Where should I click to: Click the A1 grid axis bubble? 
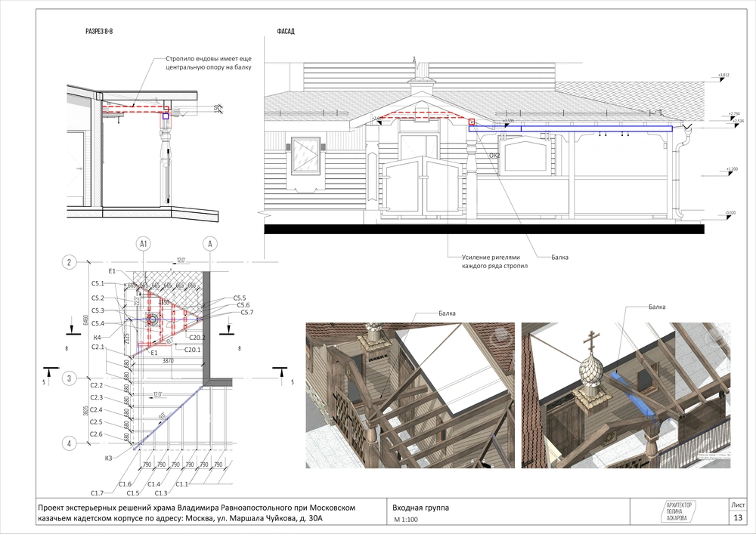pos(143,243)
